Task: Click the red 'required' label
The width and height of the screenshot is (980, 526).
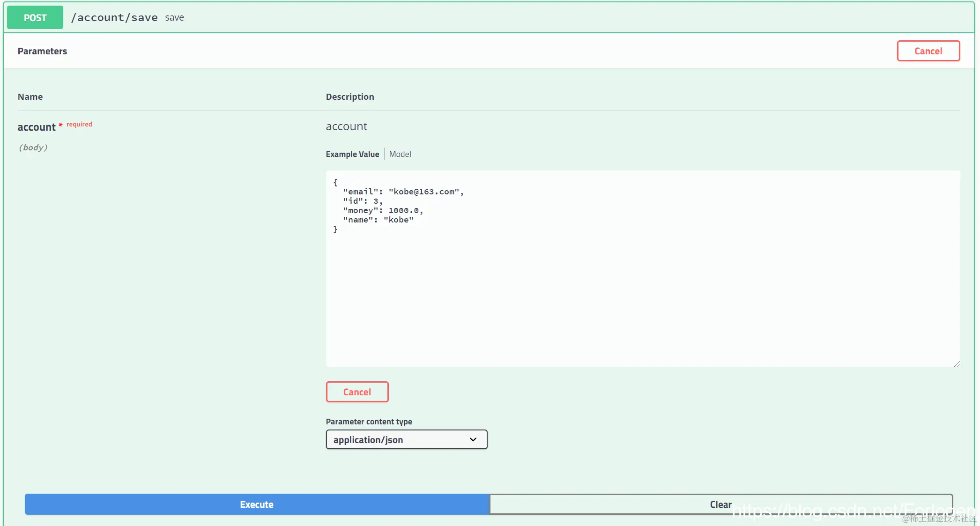Action: pos(79,124)
